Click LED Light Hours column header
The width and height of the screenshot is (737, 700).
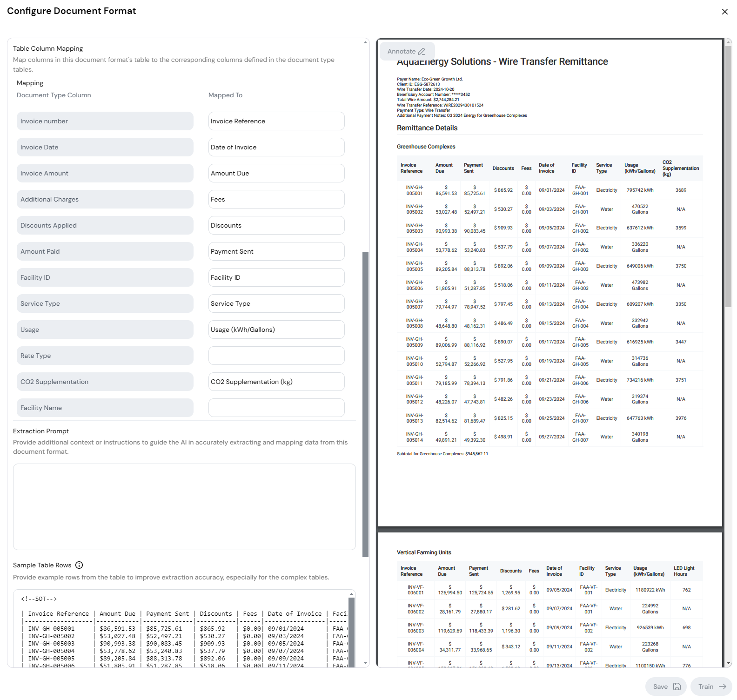(684, 571)
